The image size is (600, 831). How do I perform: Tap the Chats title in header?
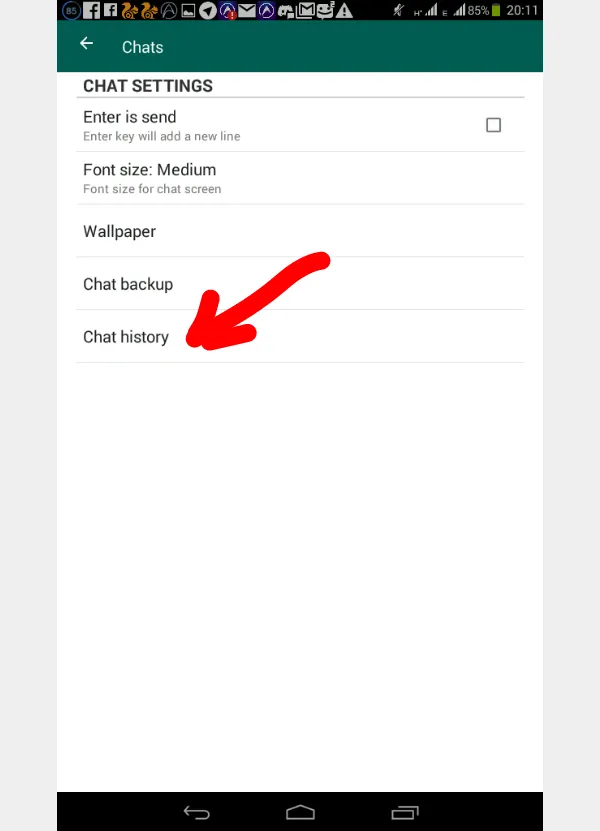coord(143,47)
